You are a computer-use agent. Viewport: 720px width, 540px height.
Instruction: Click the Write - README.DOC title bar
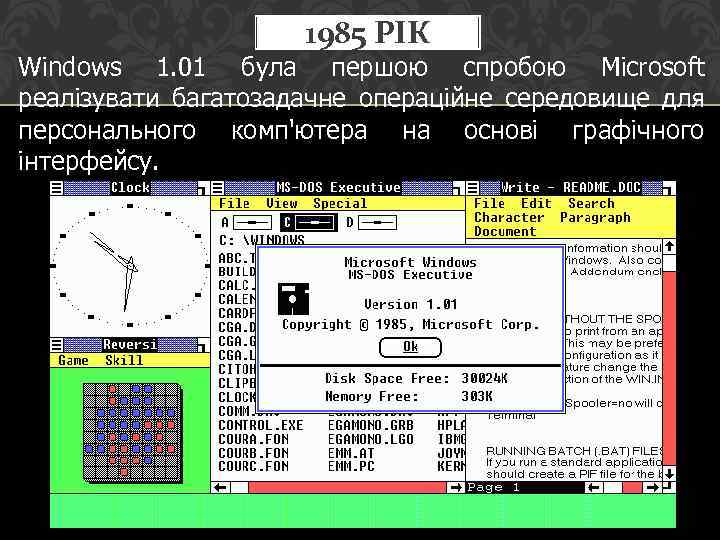point(571,188)
